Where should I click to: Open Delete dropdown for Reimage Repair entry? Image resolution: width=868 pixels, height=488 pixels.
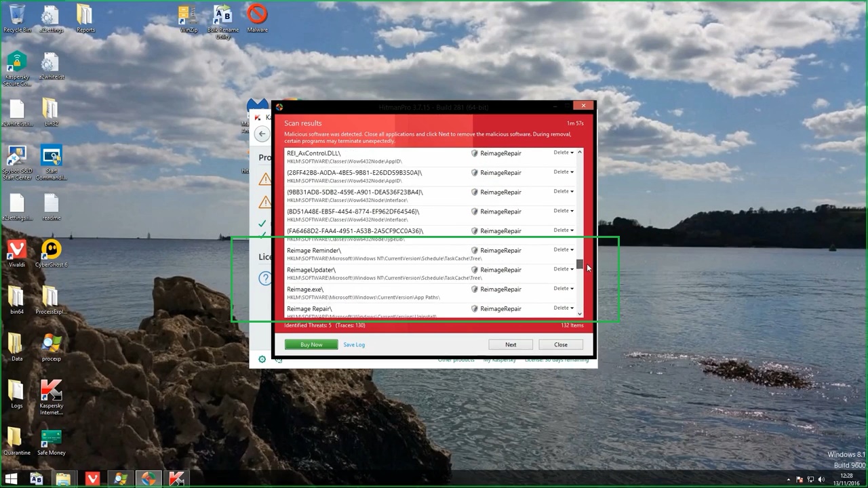coord(564,308)
